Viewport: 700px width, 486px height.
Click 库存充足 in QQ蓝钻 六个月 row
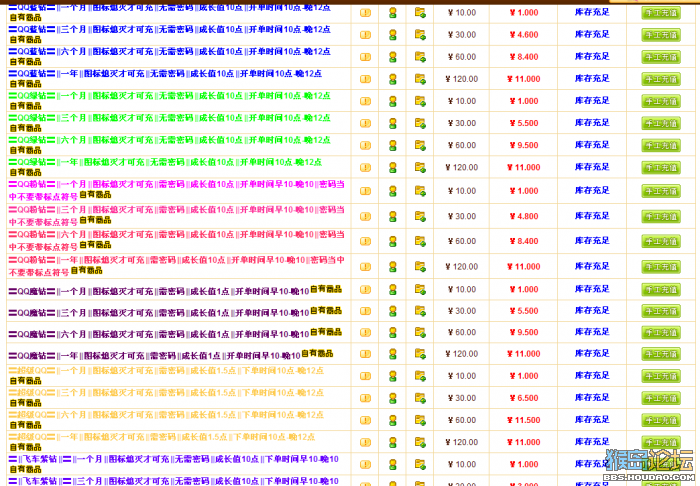pos(592,56)
